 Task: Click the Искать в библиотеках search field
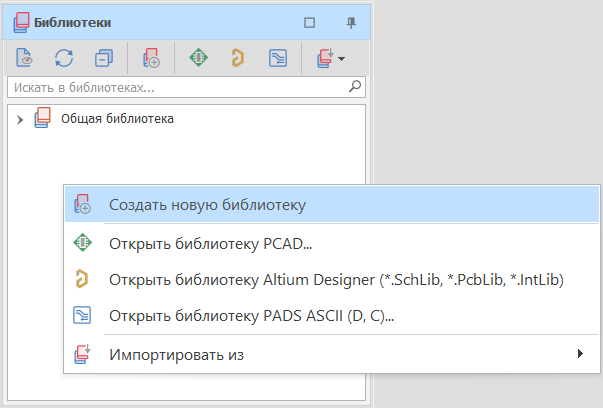point(186,87)
